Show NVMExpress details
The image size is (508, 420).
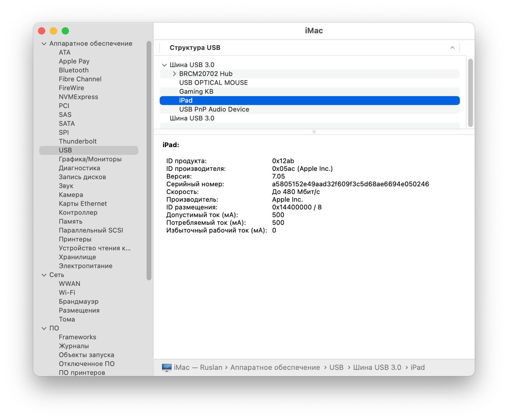tap(79, 97)
